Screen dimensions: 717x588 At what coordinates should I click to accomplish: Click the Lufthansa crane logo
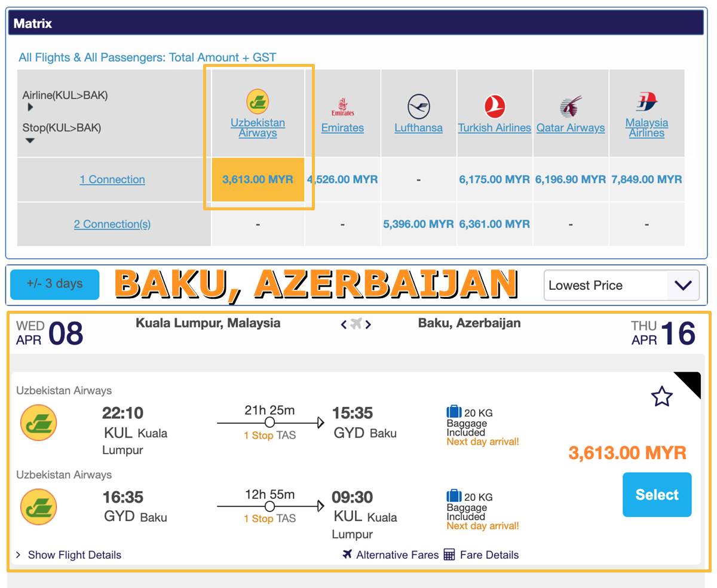pyautogui.click(x=419, y=107)
